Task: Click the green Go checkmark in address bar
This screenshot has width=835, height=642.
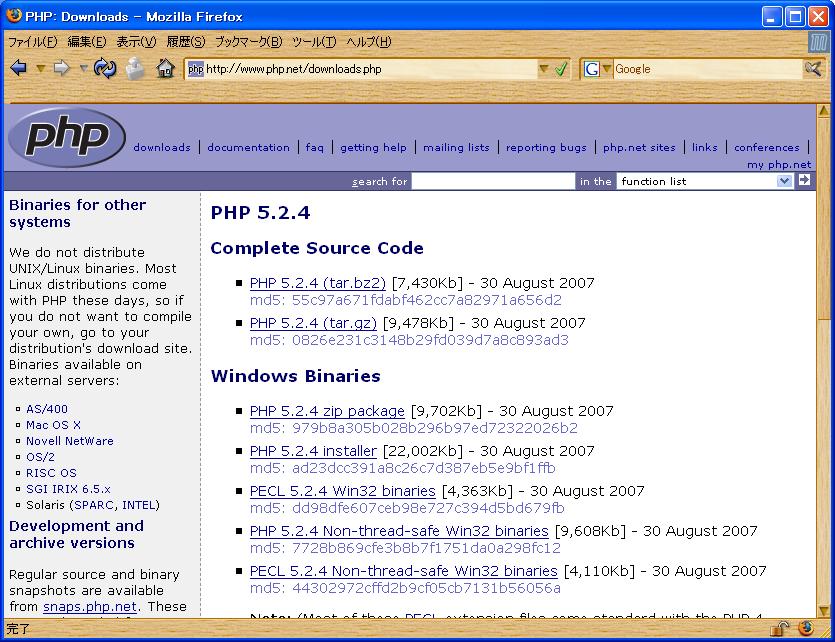Action: coord(561,69)
